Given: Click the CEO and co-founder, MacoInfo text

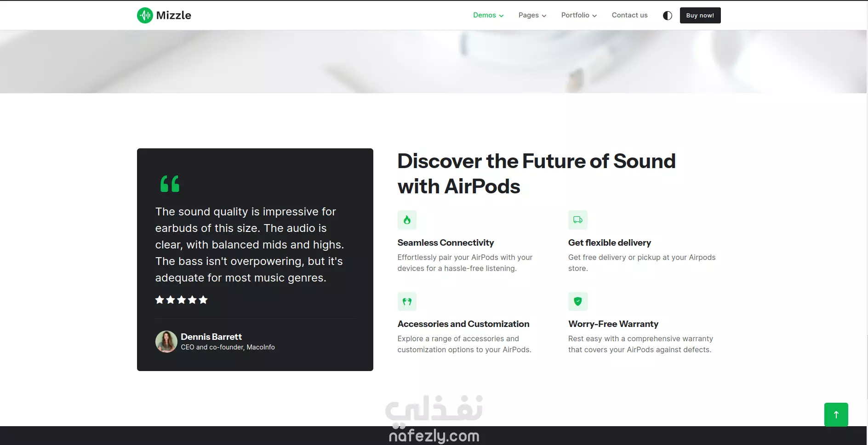Looking at the screenshot, I should 228,347.
